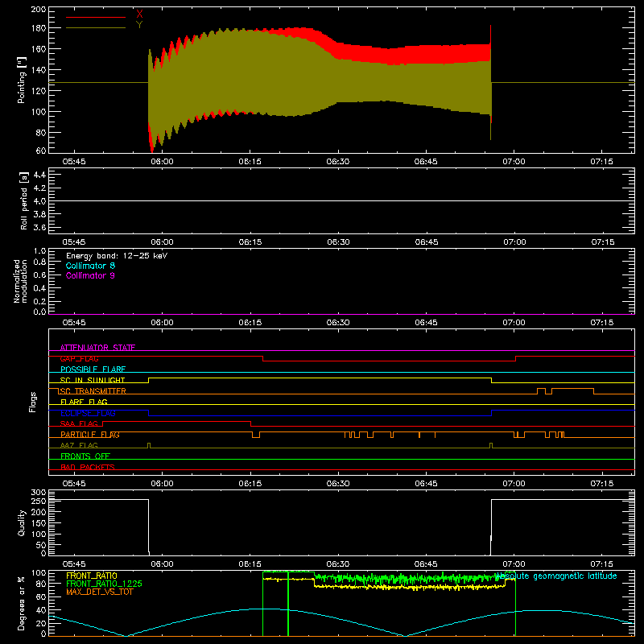Click the 180 tick on the Pointing axis
Image resolution: width=644 pixels, height=644 pixels.
(x=38, y=28)
